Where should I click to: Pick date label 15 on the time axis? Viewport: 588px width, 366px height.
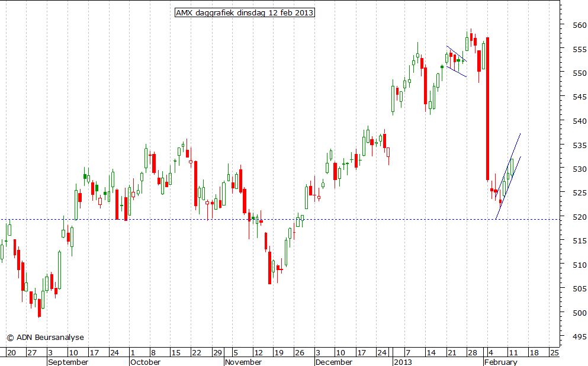pyautogui.click(x=176, y=352)
